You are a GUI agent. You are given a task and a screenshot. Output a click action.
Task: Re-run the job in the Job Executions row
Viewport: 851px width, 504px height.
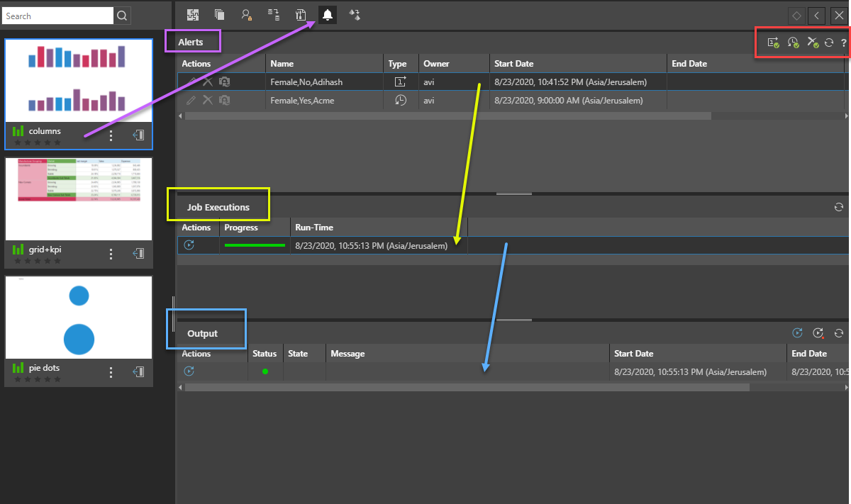[189, 245]
